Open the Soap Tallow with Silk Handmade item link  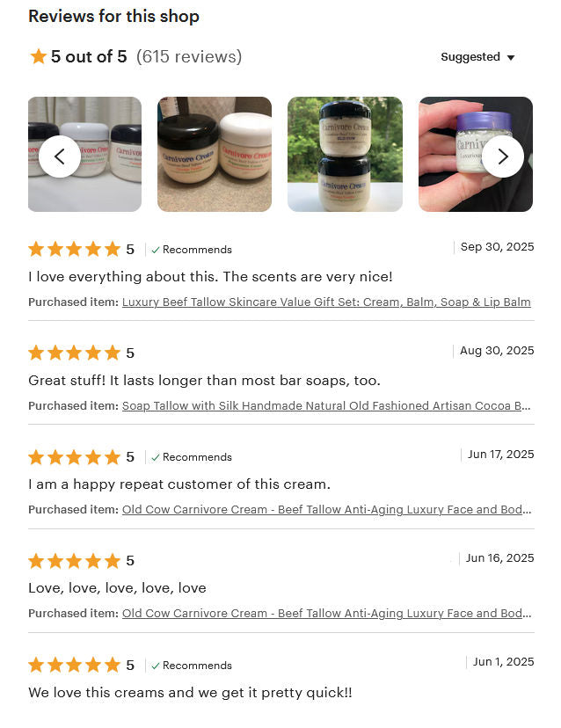pos(326,406)
